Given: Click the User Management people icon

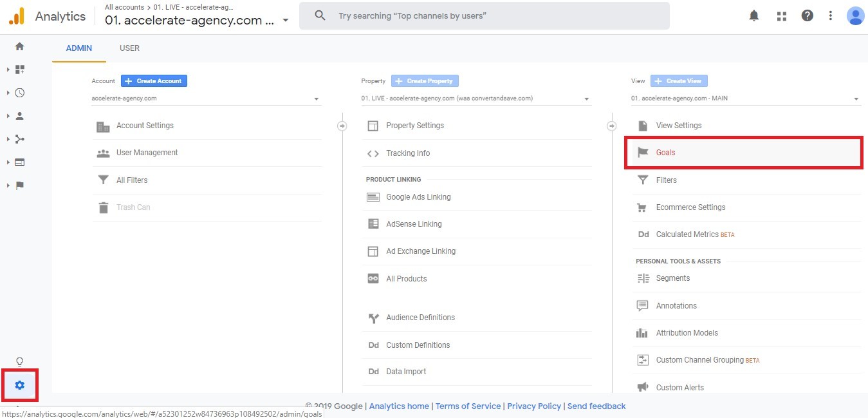Looking at the screenshot, I should 103,153.
